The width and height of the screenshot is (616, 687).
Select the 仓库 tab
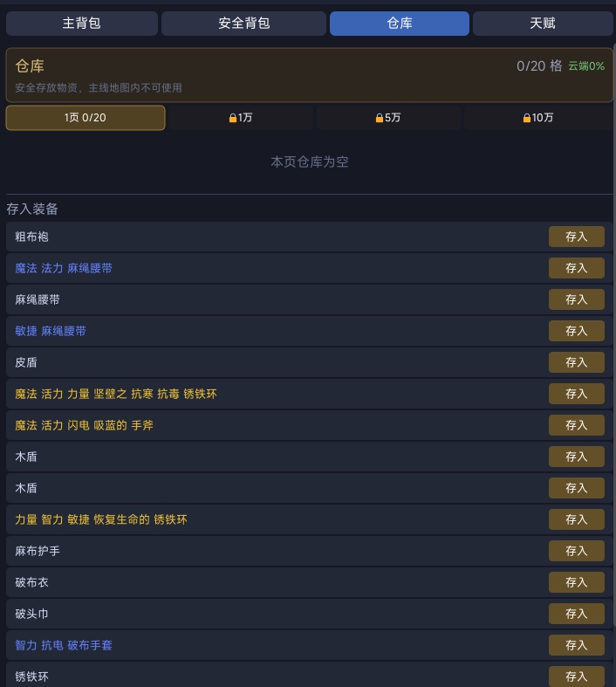coord(399,24)
